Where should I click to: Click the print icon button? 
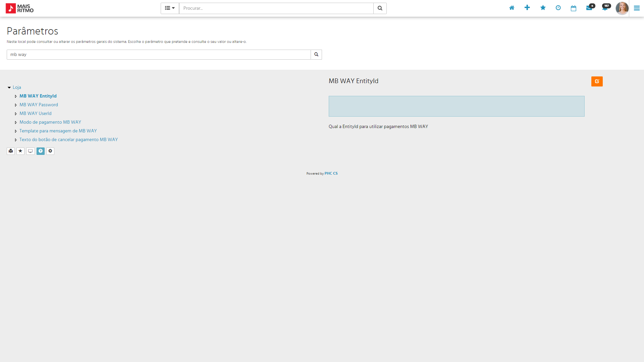[11, 151]
